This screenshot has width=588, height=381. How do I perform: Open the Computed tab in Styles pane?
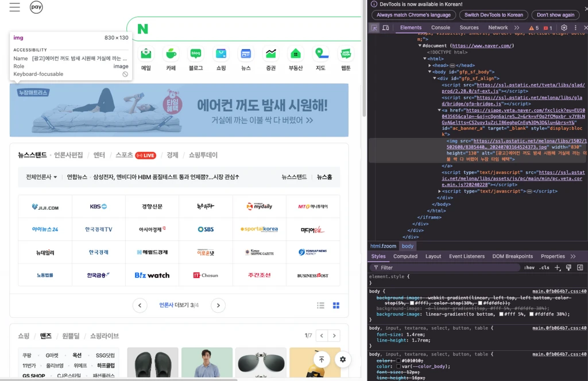pyautogui.click(x=405, y=256)
